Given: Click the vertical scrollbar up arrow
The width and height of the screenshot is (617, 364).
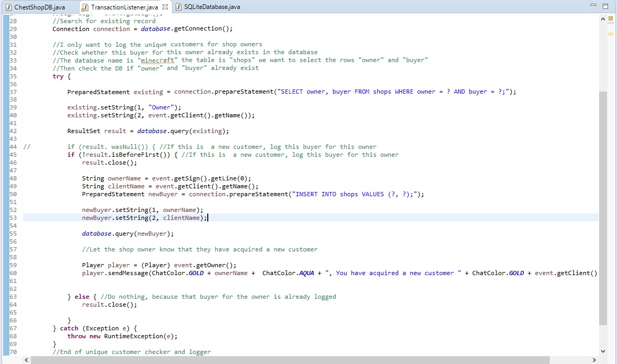Looking at the screenshot, I should pos(603,18).
